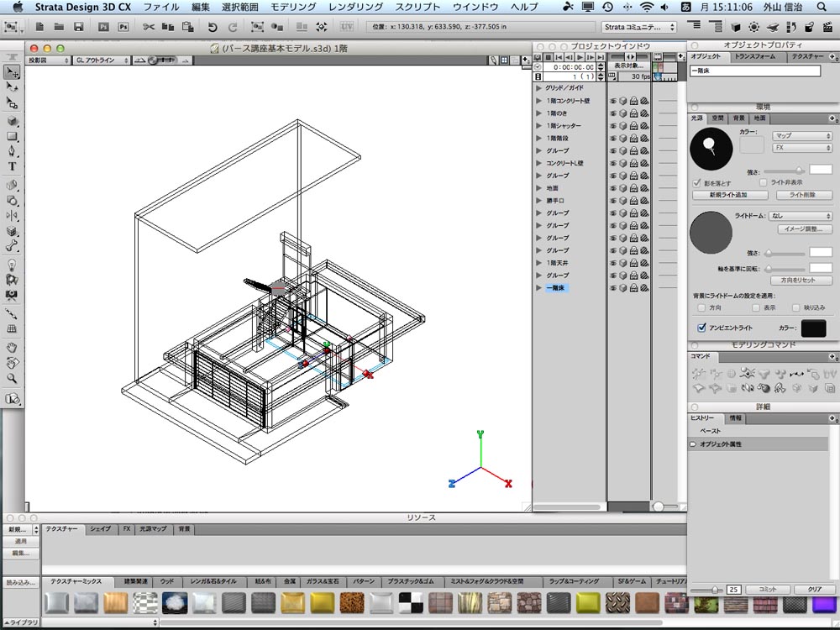Select the light bulb Light tool

tap(12, 265)
